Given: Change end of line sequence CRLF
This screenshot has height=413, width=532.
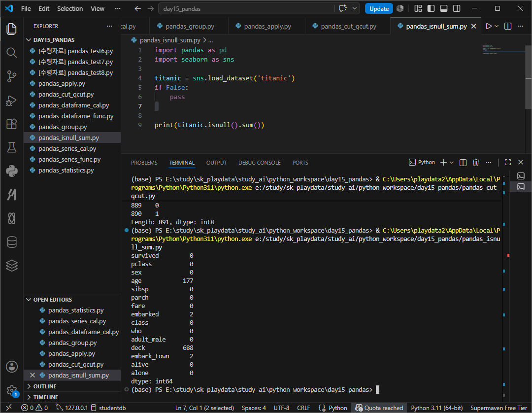Looking at the screenshot, I should tap(303, 408).
